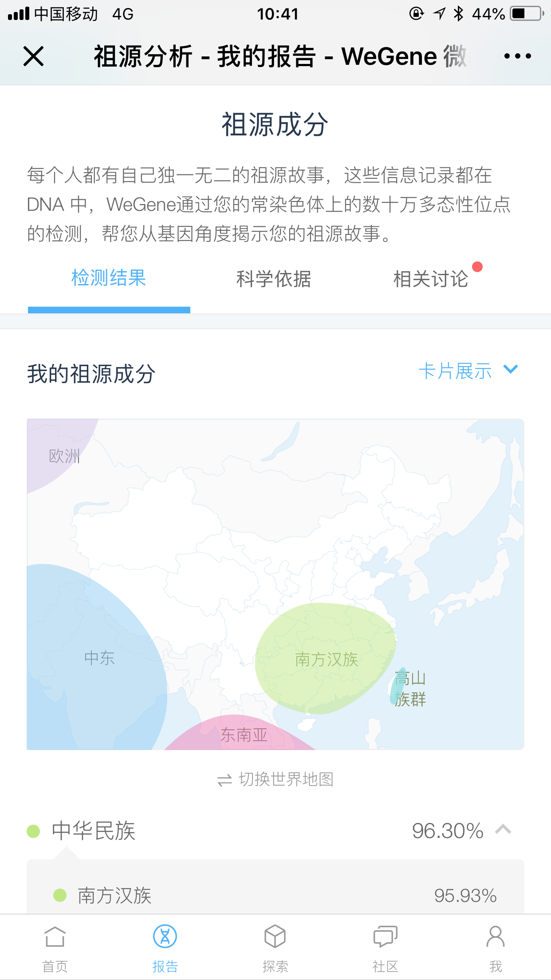The image size is (551, 980).
Task: Open the 卡片展示 display dropdown
Action: coord(468,371)
